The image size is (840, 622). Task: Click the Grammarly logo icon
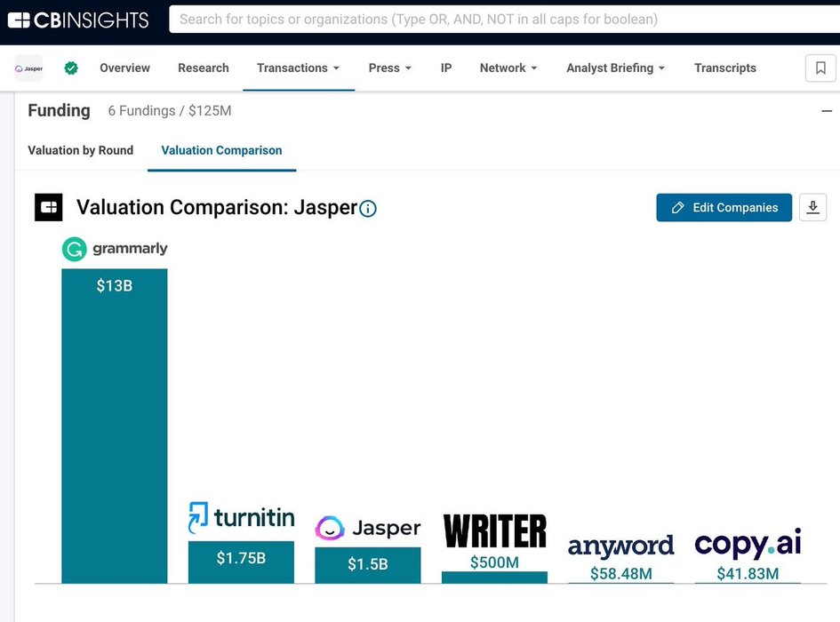click(74, 249)
